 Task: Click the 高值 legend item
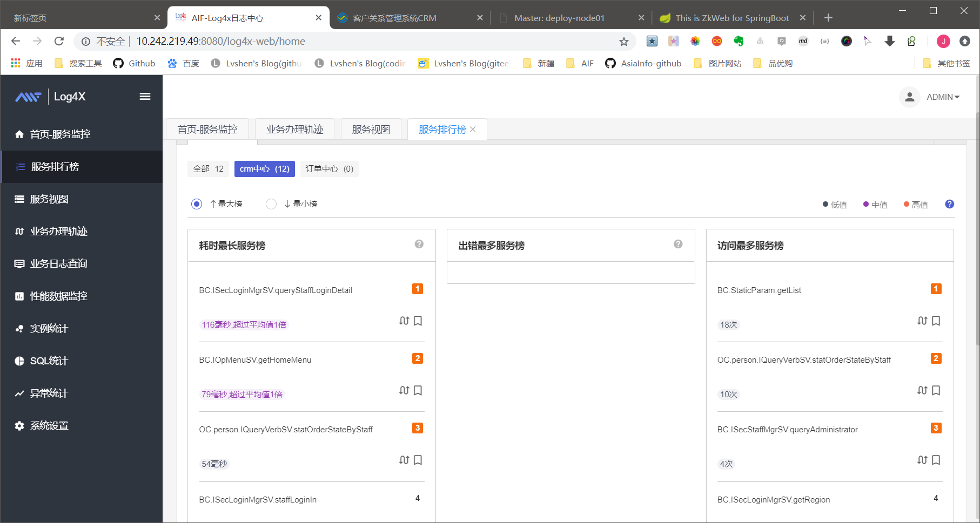(916, 205)
